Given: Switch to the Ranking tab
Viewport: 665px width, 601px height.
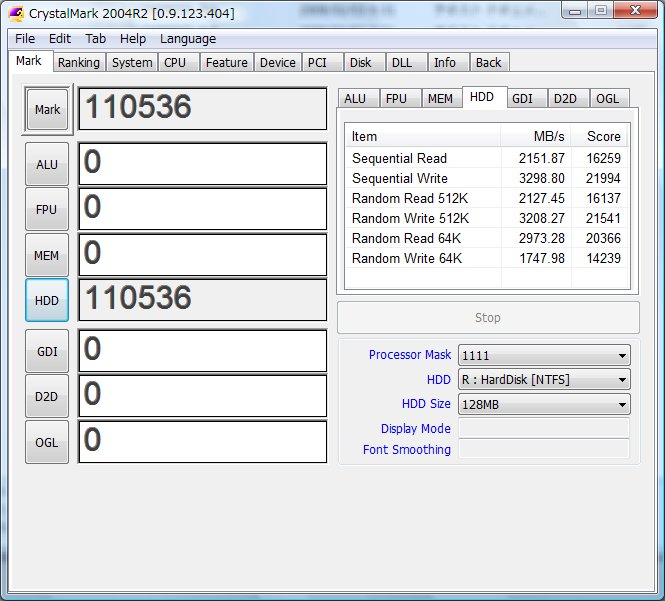Looking at the screenshot, I should [79, 62].
